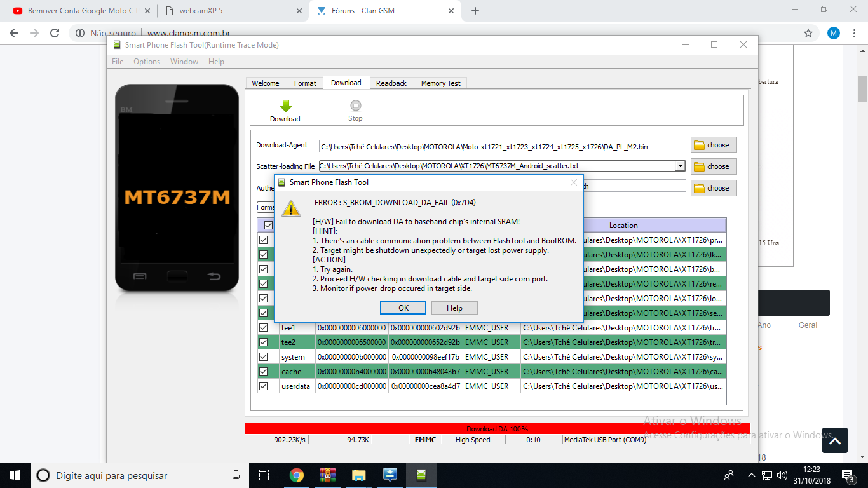
Task: Click the Stop icon in the toolbar
Action: (x=355, y=105)
